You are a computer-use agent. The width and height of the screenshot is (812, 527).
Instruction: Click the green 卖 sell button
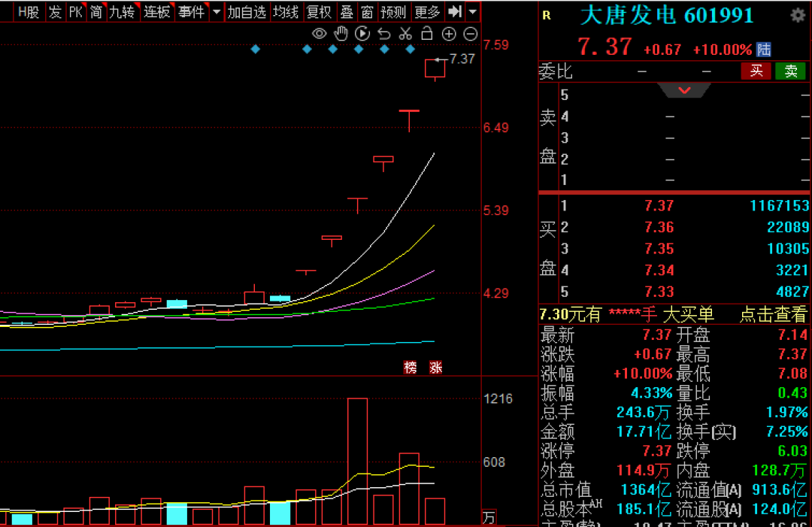point(790,71)
